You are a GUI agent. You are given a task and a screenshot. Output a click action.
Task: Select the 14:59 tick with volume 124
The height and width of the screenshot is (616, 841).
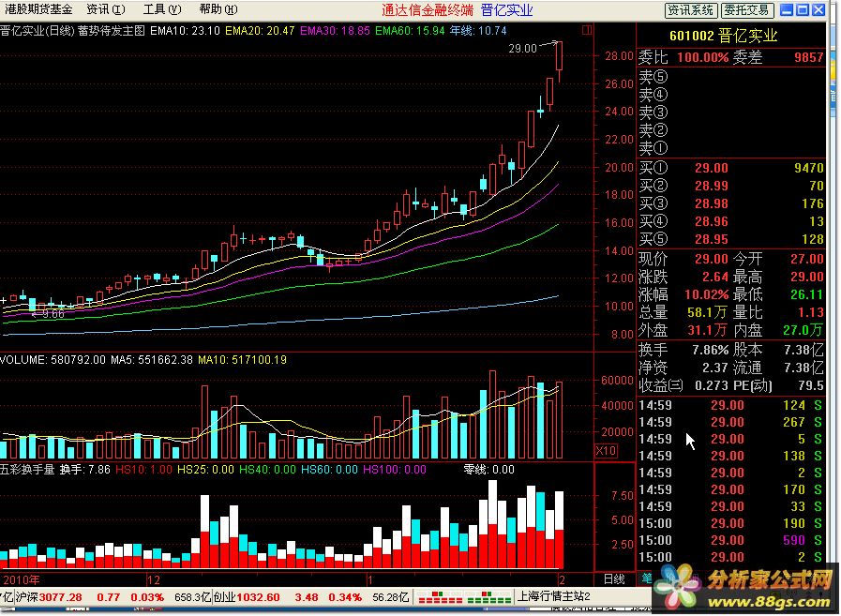(x=731, y=405)
